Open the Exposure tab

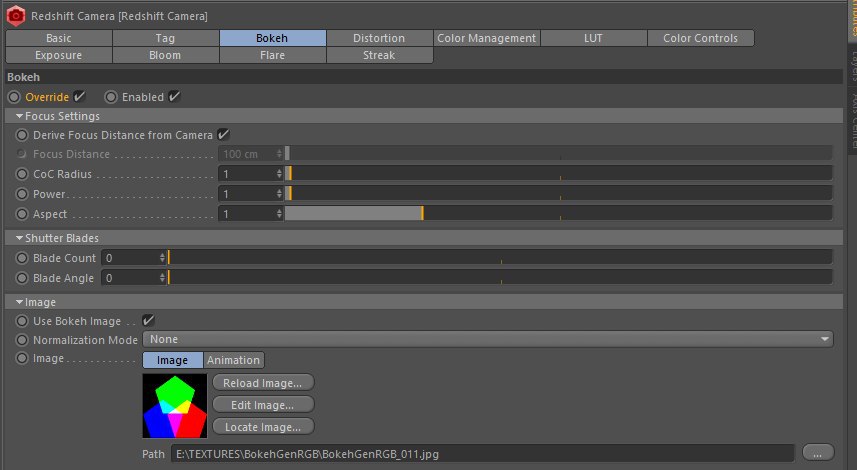tap(58, 55)
